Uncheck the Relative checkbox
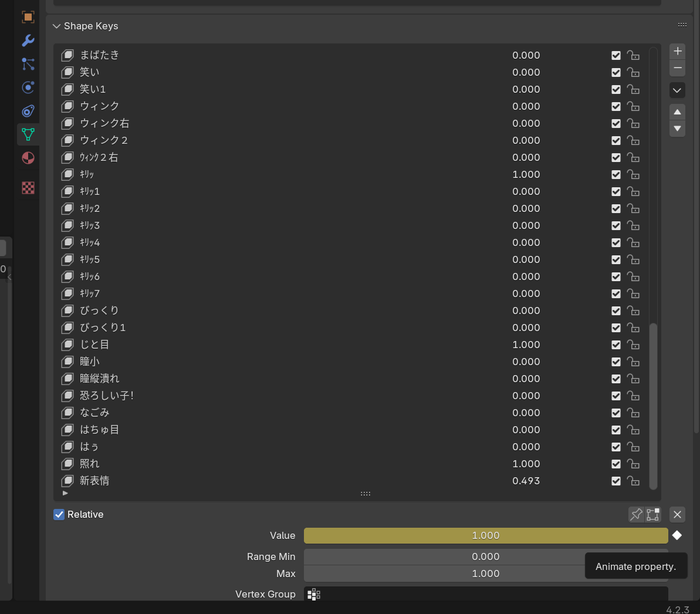700x614 pixels. (x=59, y=514)
